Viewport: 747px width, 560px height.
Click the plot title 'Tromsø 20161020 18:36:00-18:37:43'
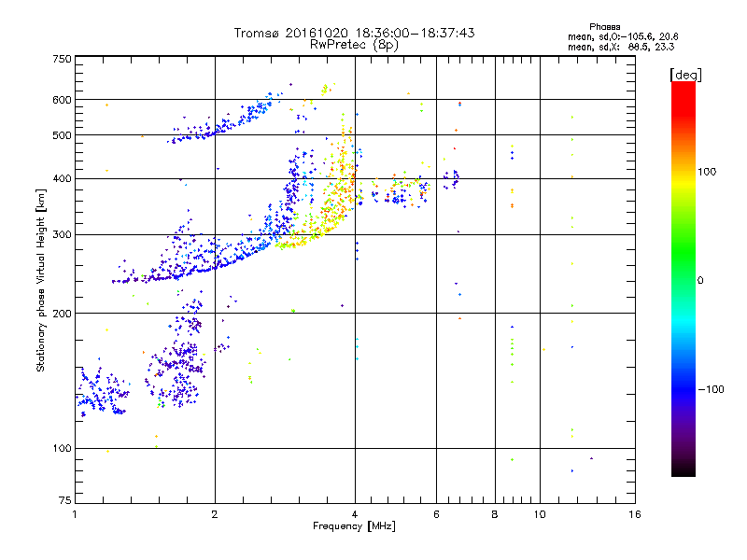tap(354, 33)
